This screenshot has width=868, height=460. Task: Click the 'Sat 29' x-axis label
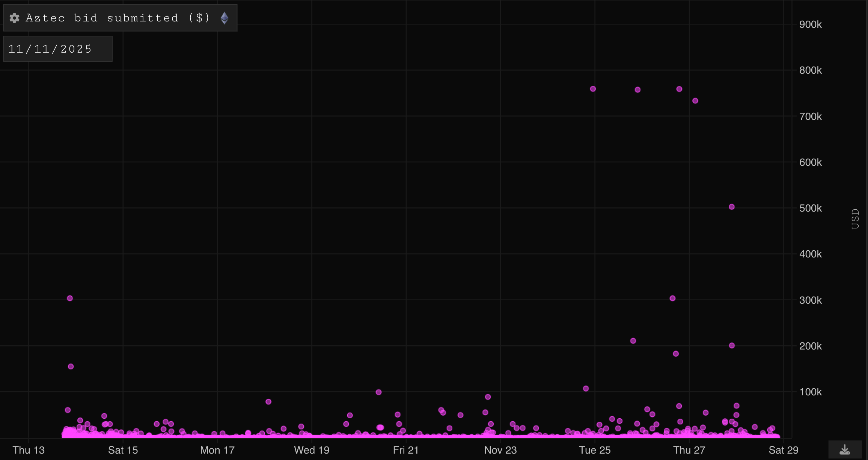click(783, 450)
